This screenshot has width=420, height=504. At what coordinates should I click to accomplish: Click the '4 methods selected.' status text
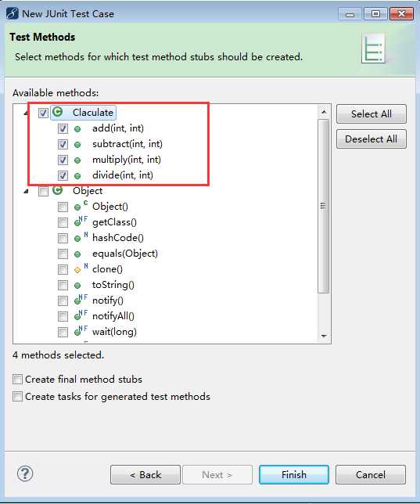click(58, 355)
